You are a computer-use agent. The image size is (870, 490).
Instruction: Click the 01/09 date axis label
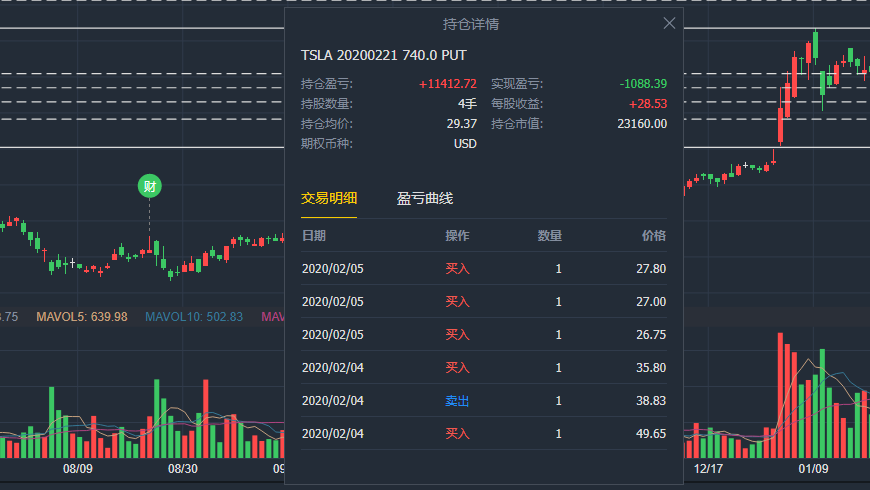coord(813,469)
